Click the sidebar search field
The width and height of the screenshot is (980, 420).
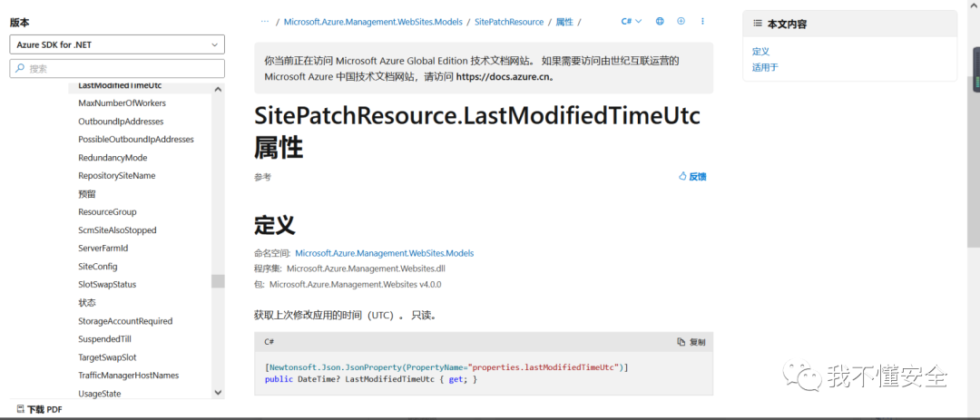coord(117,69)
